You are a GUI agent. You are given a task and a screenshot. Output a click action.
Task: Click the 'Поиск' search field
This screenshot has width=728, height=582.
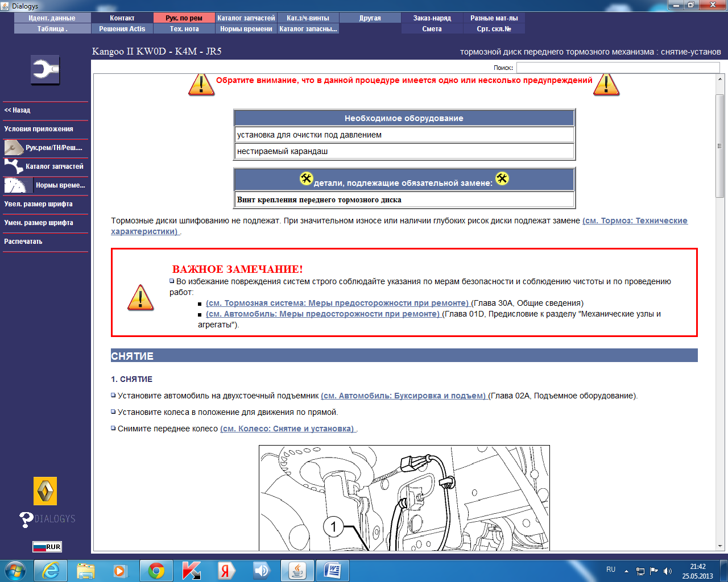click(x=618, y=68)
